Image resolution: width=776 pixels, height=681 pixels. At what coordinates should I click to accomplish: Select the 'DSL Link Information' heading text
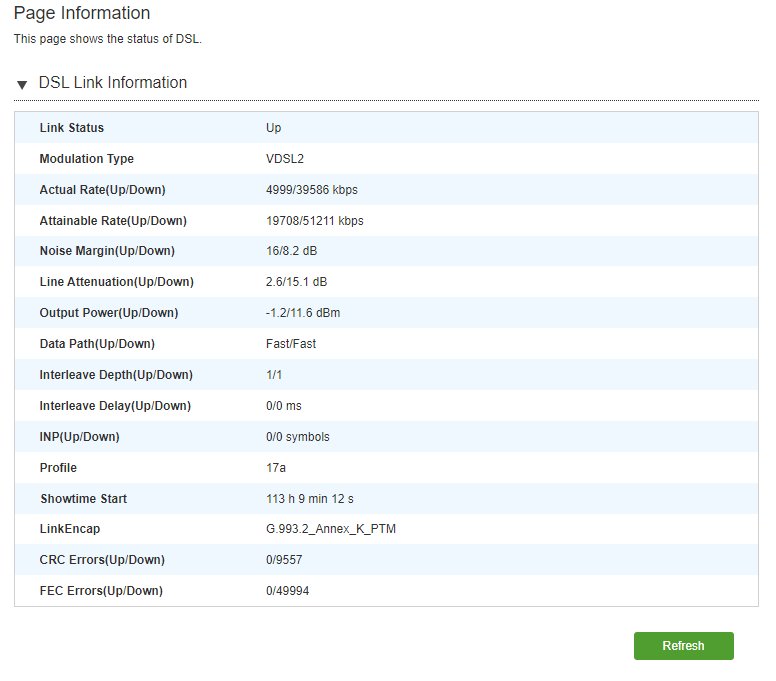(x=113, y=82)
